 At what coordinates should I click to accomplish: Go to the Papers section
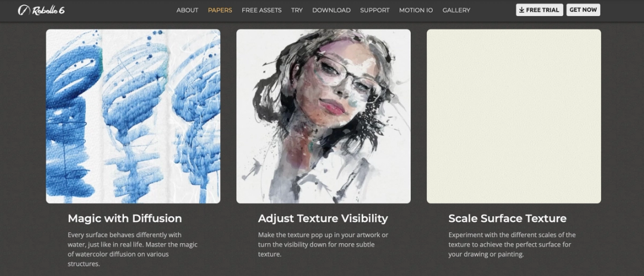pos(219,10)
